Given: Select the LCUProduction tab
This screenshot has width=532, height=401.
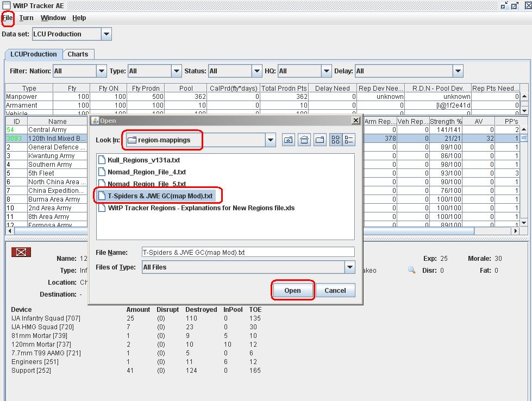Looking at the screenshot, I should pos(34,54).
